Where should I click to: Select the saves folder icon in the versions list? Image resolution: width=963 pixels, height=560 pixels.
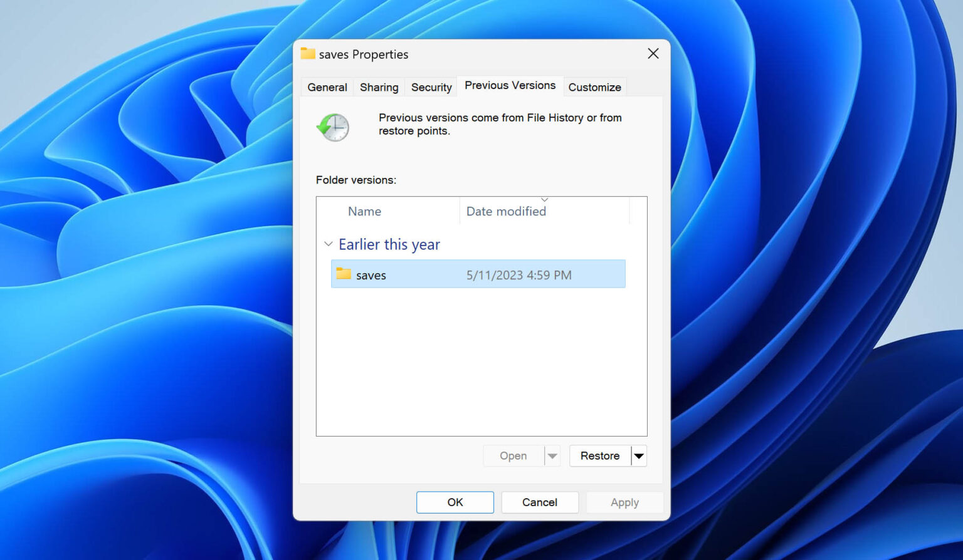tap(344, 274)
